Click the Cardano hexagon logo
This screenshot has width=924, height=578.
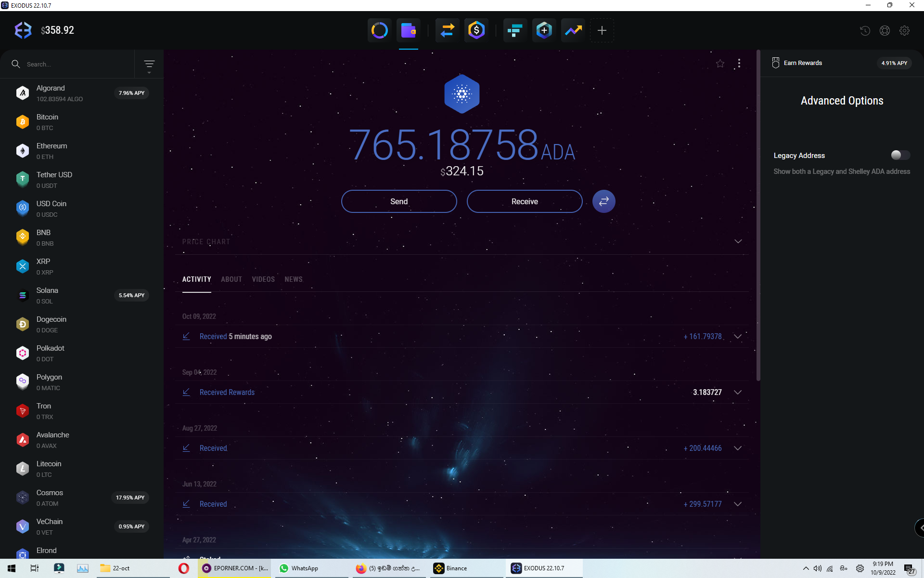(462, 94)
